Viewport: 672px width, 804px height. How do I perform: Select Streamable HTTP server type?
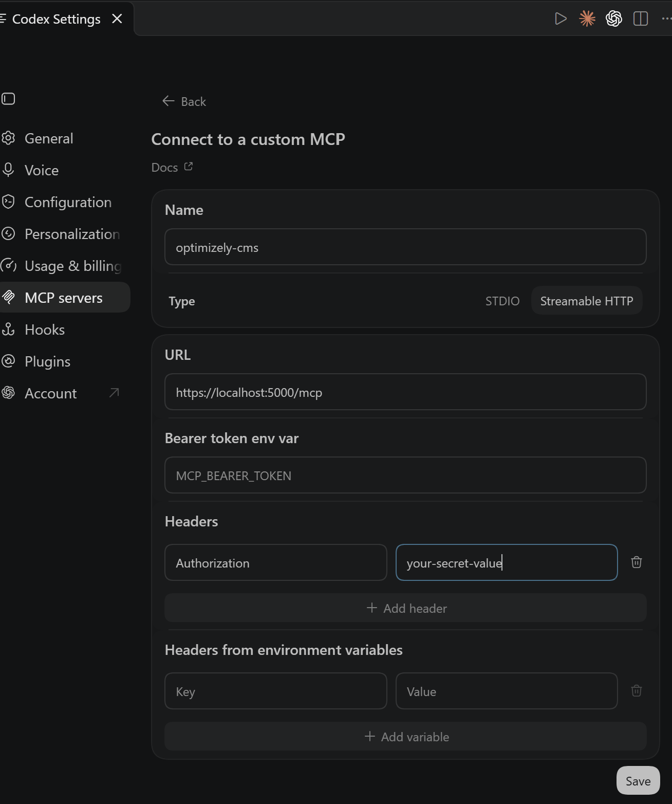pos(587,301)
